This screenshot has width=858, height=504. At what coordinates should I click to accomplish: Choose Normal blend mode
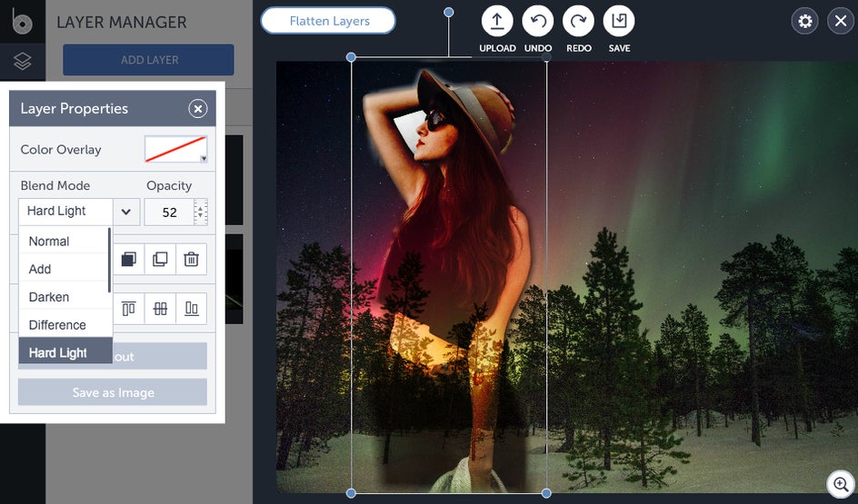(x=64, y=241)
